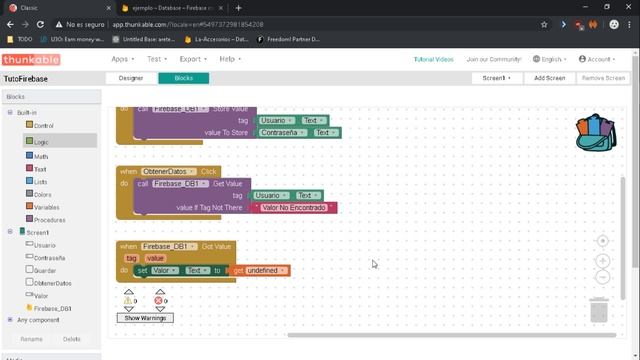Open Firebase_DB1 dropdown in Get Value call

pos(181,184)
